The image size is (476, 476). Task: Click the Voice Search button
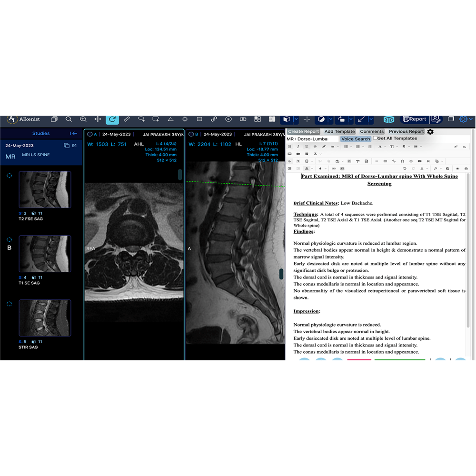[x=356, y=139]
